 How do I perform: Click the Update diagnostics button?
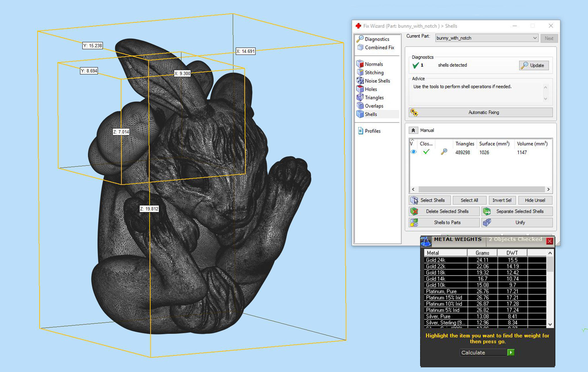coord(534,65)
